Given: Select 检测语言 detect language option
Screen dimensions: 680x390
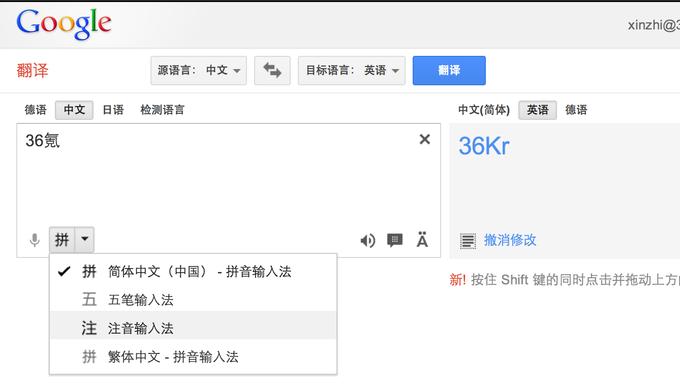Looking at the screenshot, I should (x=162, y=110).
